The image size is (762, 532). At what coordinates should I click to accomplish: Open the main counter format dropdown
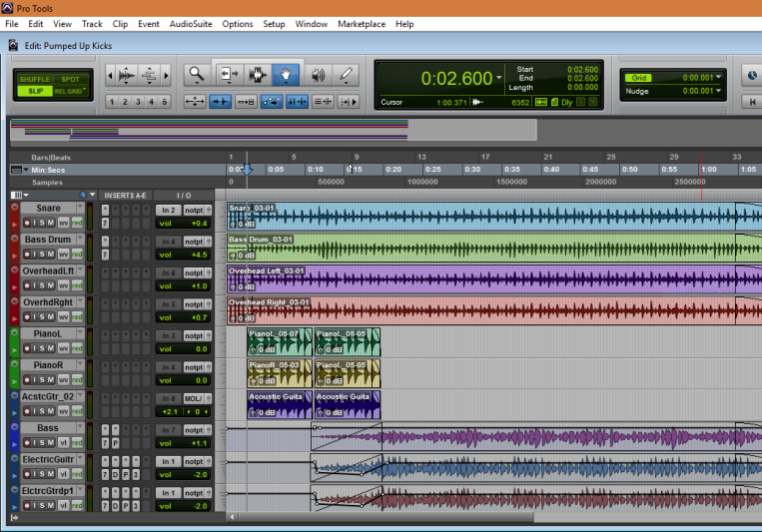click(498, 78)
